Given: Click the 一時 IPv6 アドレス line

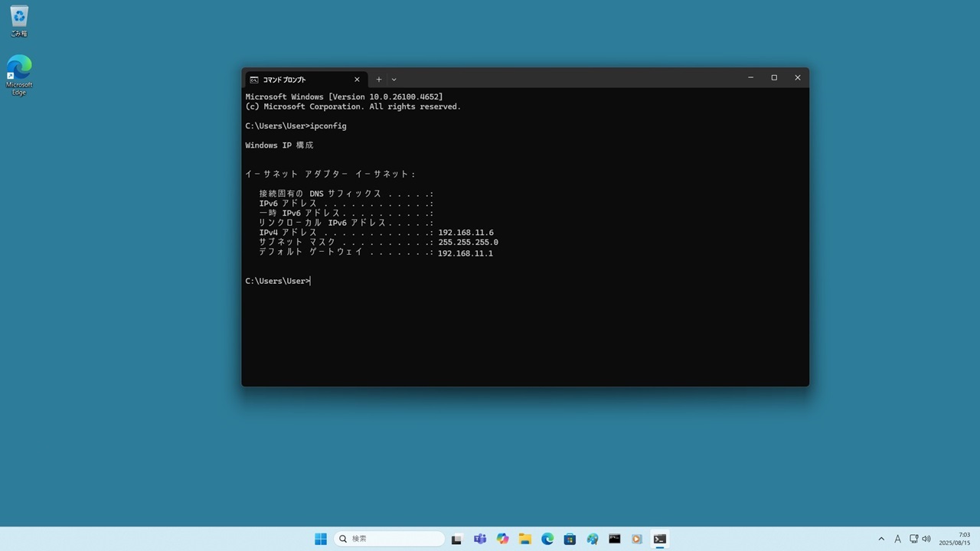Looking at the screenshot, I should click(346, 213).
